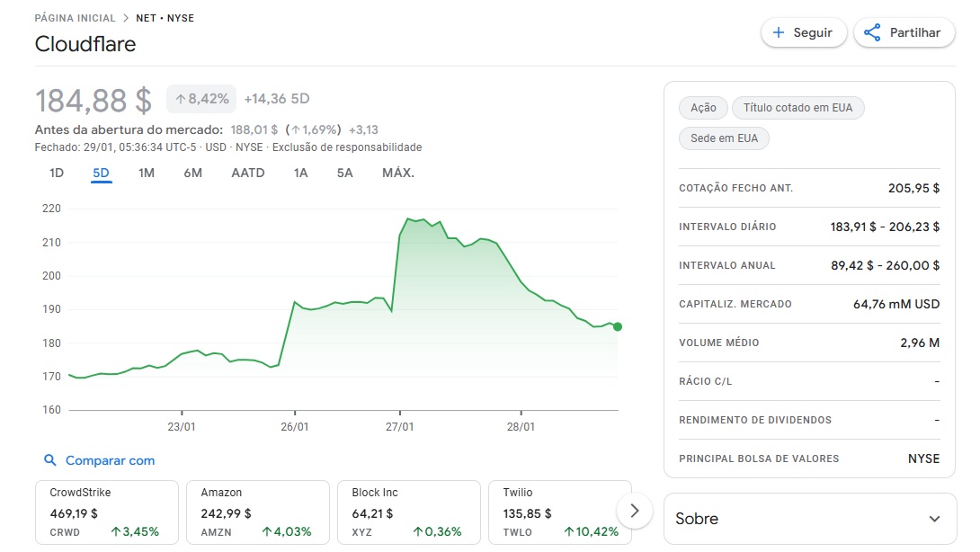
Task: Open the Twilio comparison card
Action: 559,512
